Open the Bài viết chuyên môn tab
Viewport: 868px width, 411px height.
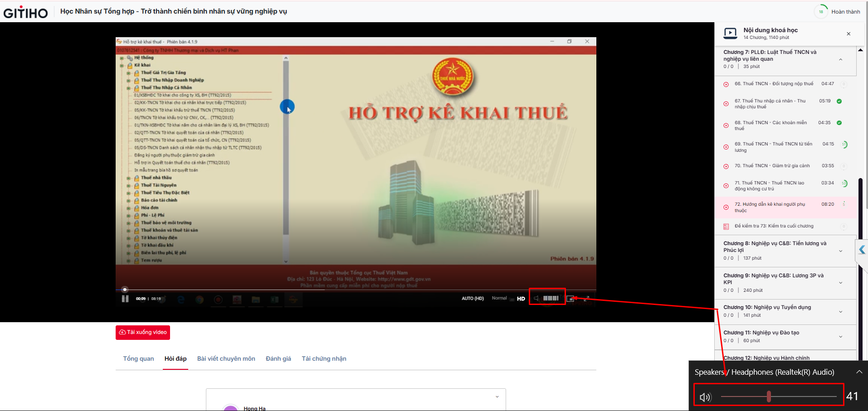[x=226, y=359]
